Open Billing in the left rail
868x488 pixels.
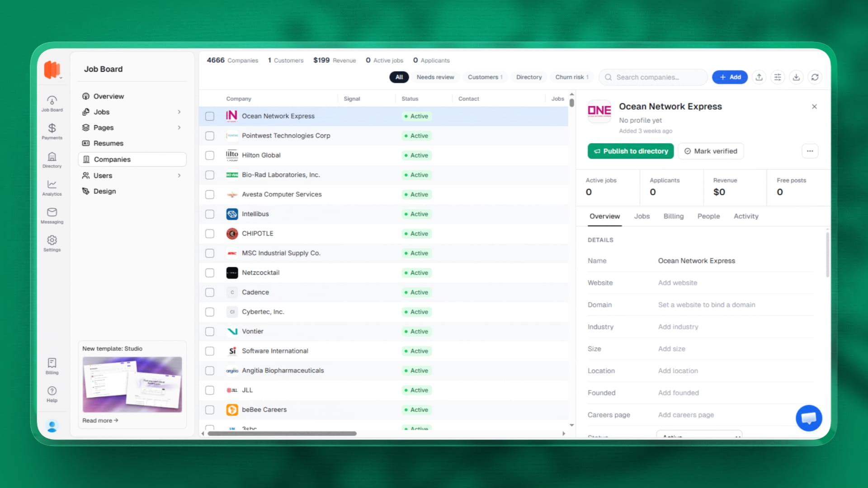pyautogui.click(x=52, y=366)
